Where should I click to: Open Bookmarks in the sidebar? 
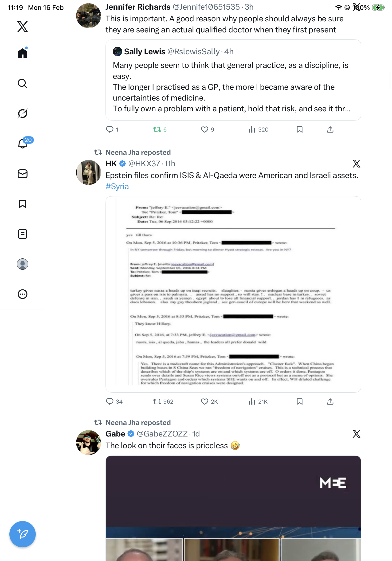(x=23, y=204)
